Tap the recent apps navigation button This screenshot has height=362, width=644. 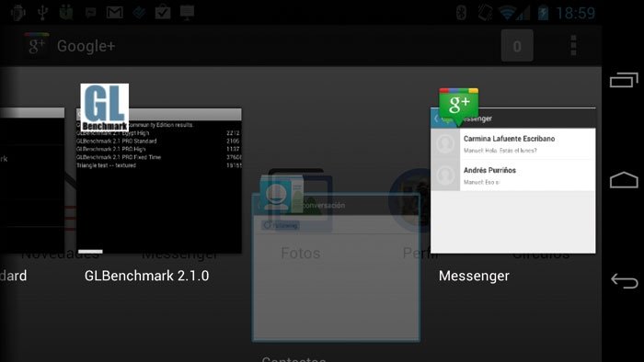coord(624,80)
